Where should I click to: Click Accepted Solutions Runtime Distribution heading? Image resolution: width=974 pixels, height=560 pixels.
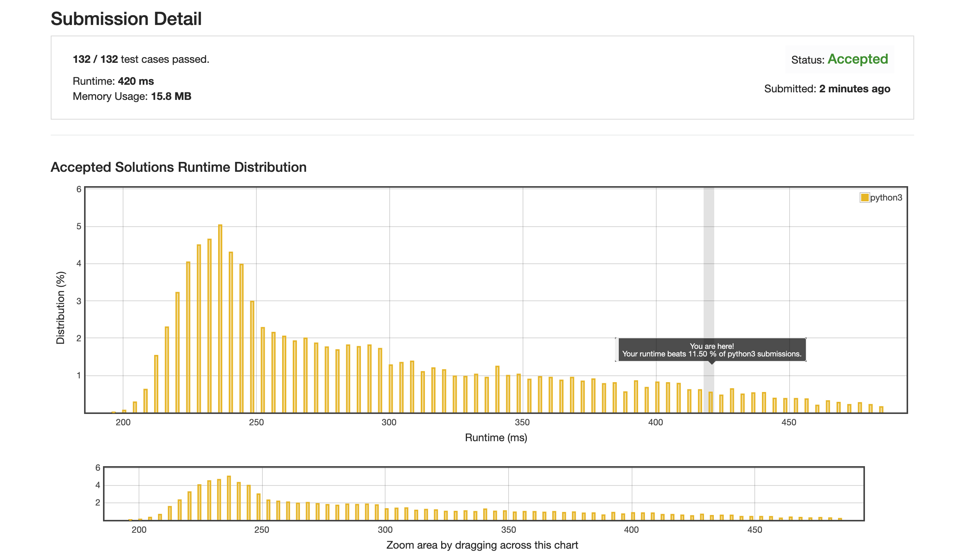pyautogui.click(x=179, y=167)
